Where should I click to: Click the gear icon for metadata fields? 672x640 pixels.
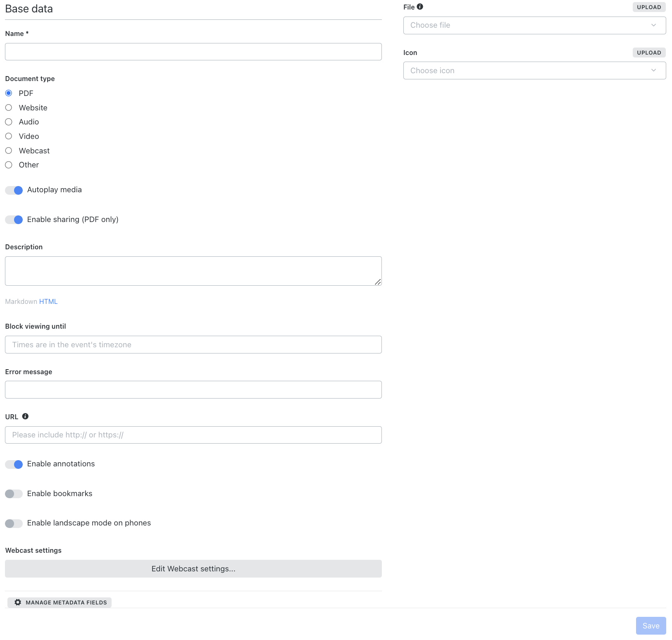point(18,602)
